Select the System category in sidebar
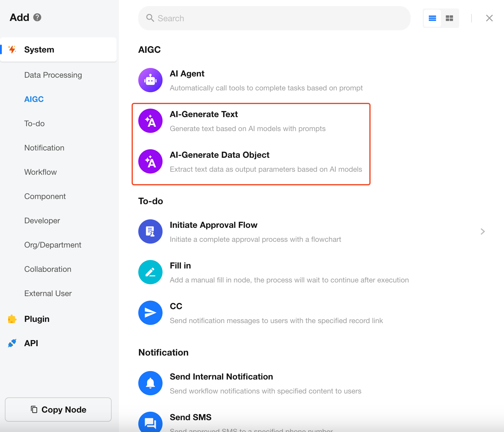 point(39,49)
